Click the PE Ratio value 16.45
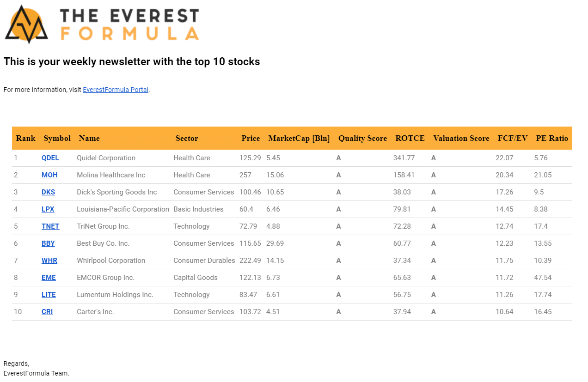Viewport: 588px width, 382px height. pos(543,312)
